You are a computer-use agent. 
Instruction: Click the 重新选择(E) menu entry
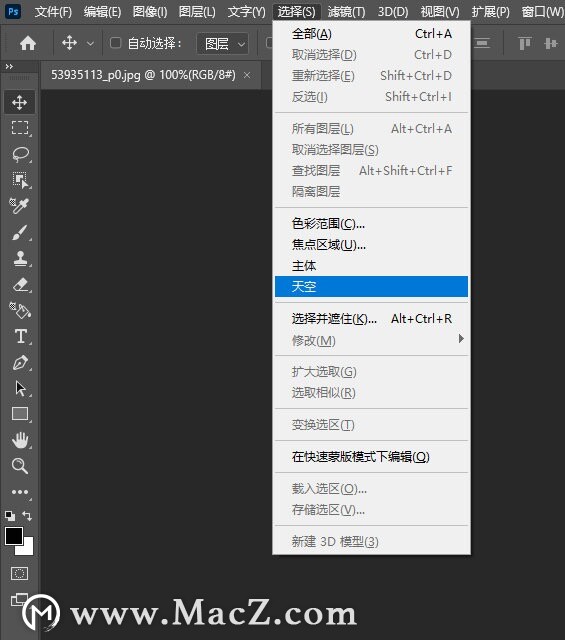tap(371, 76)
